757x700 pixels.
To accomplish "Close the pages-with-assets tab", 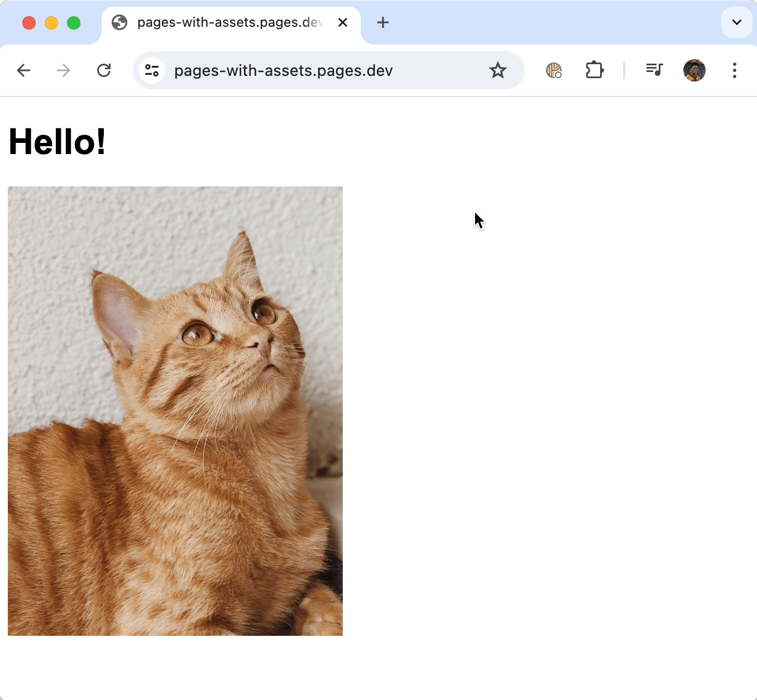I will [x=342, y=22].
